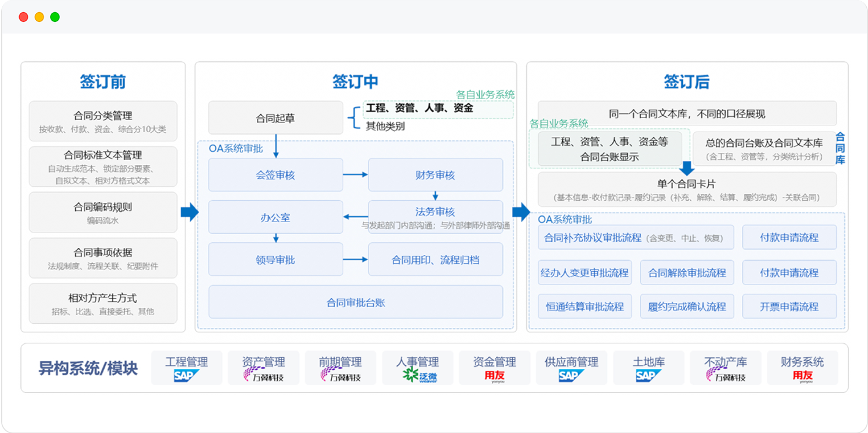Click the 异构系统/模块 heading
The height and width of the screenshot is (433, 868).
coord(88,368)
